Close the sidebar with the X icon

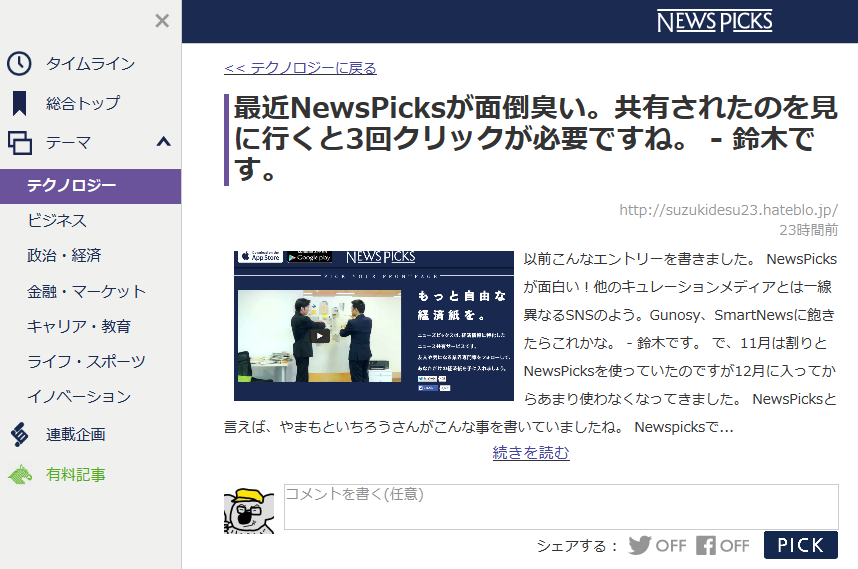[162, 21]
